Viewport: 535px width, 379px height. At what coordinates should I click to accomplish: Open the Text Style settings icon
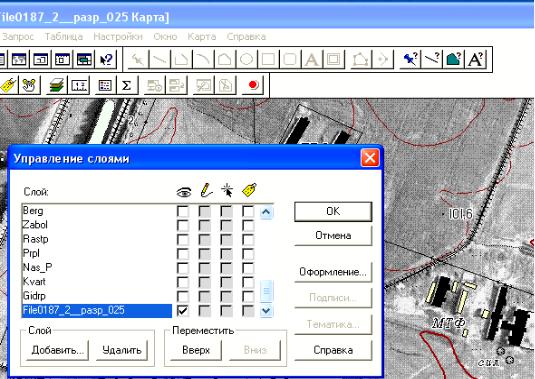[476, 60]
